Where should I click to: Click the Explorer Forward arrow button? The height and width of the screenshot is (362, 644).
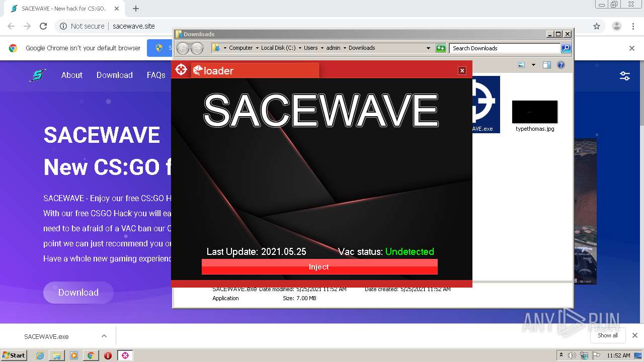tap(197, 48)
